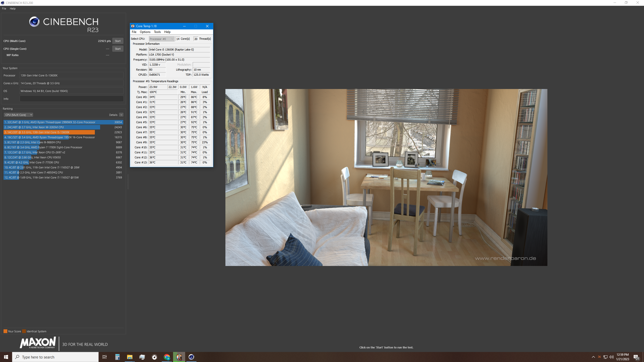Click the Core Temp 36 tray temperature
Viewport: 644px width, 362px height.
[599, 357]
